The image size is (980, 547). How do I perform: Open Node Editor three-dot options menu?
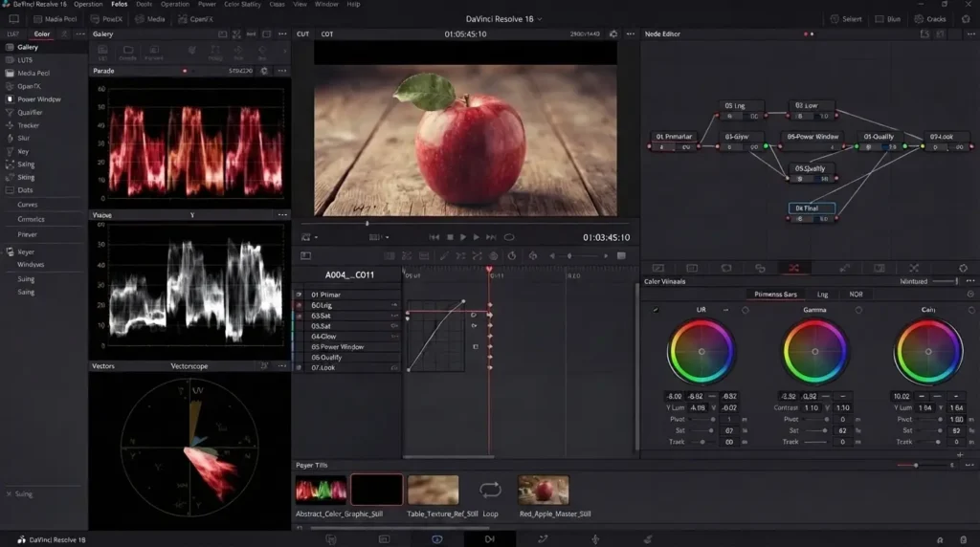(x=970, y=33)
